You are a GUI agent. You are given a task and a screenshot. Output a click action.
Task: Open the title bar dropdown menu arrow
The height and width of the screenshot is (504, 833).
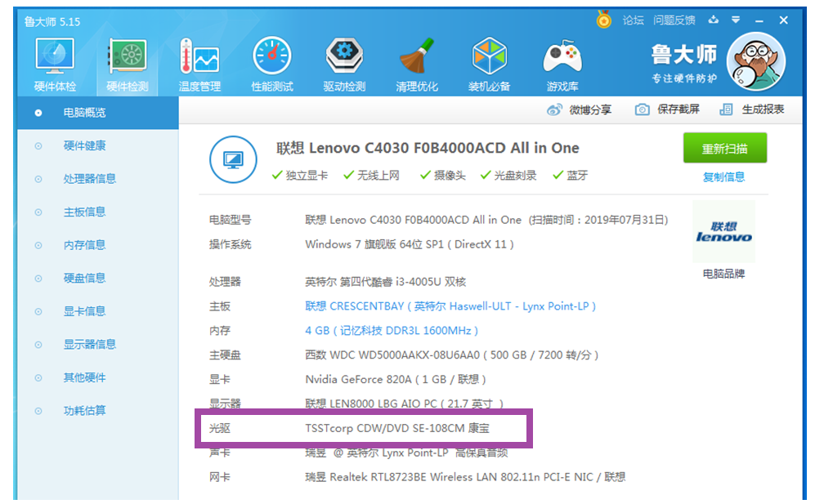click(736, 20)
